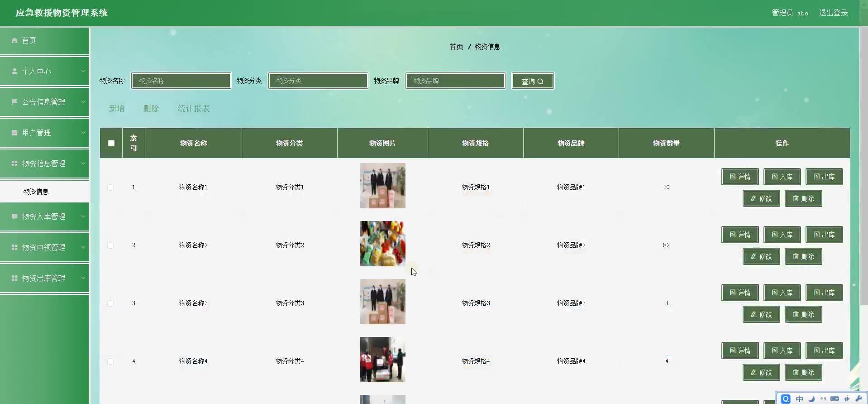Delete the 物资名称4 row
This screenshot has width=868, height=404.
click(803, 372)
